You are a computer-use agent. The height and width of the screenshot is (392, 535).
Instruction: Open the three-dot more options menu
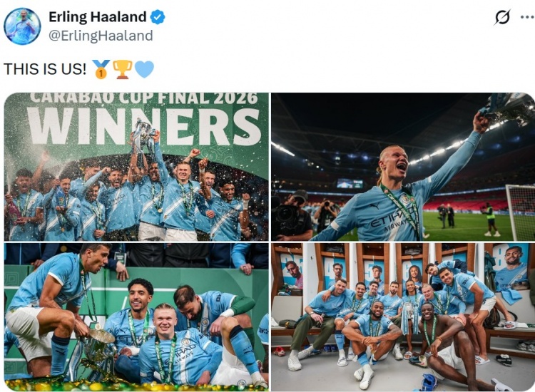[527, 17]
